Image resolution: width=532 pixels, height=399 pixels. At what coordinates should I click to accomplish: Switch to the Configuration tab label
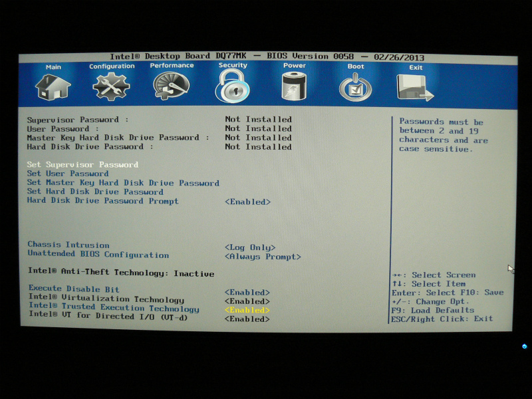pyautogui.click(x=112, y=66)
